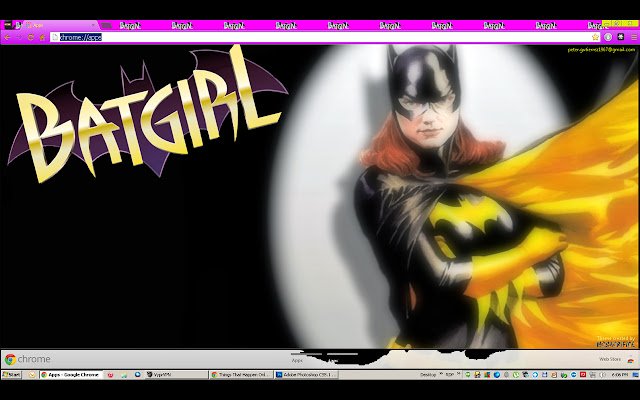Switch to Adobe Photoshop CS5.1 taskbar button
Image resolution: width=640 pixels, height=400 pixels.
[x=306, y=374]
